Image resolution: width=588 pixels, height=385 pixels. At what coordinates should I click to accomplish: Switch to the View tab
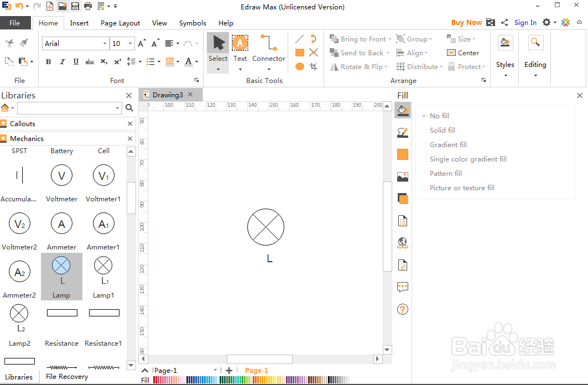159,23
